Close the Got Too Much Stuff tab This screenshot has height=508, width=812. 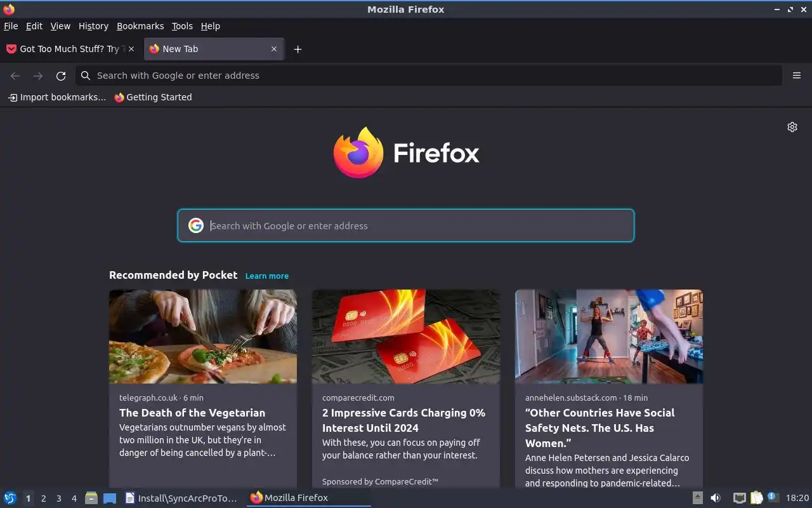pyautogui.click(x=131, y=49)
